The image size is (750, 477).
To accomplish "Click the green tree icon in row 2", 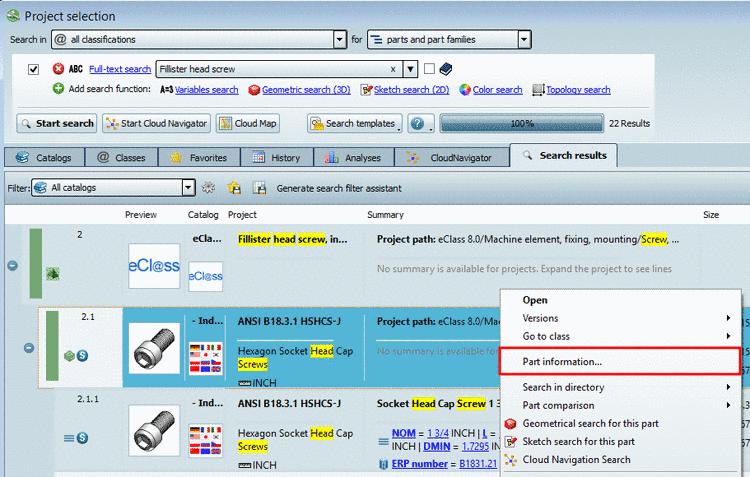I will (x=53, y=274).
